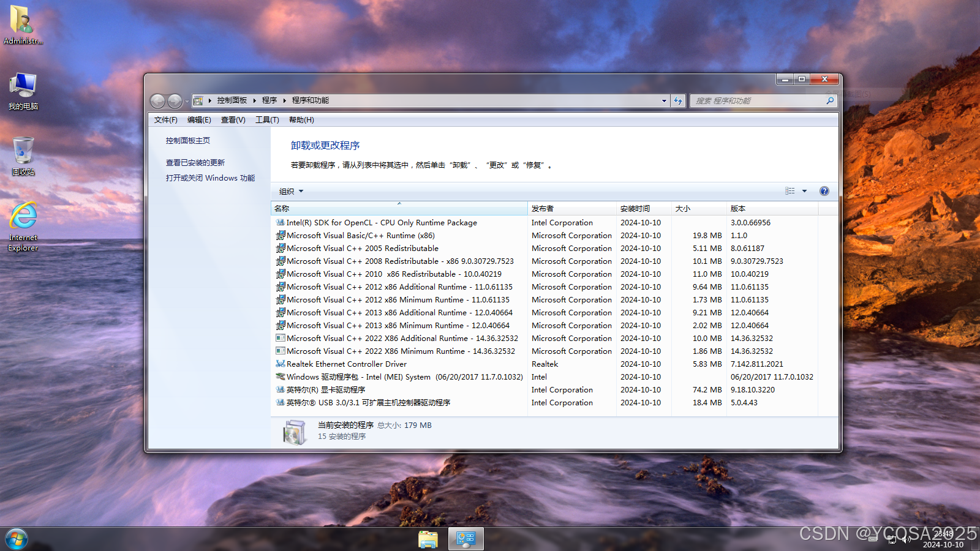Click the 程序 breadcrumb
This screenshot has width=980, height=551.
269,100
